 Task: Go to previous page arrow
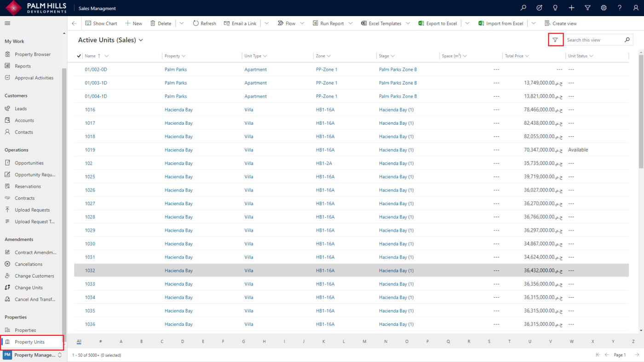coord(607,355)
